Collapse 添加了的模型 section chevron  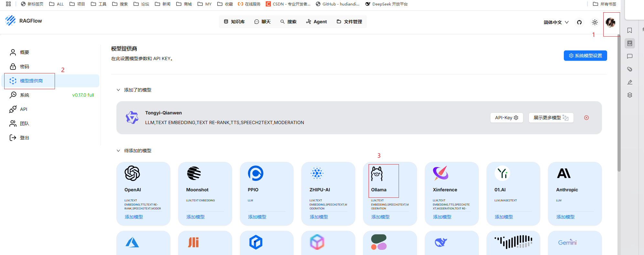tap(118, 90)
